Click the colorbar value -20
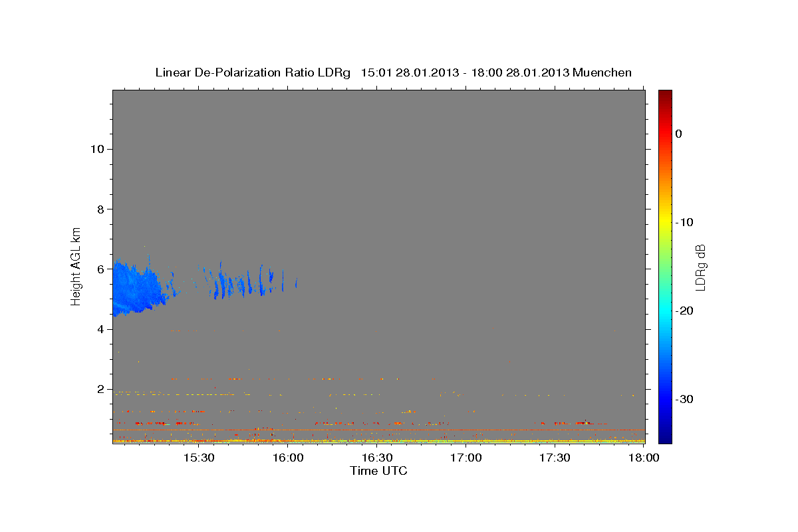This screenshot has width=798, height=532. pyautogui.click(x=684, y=311)
